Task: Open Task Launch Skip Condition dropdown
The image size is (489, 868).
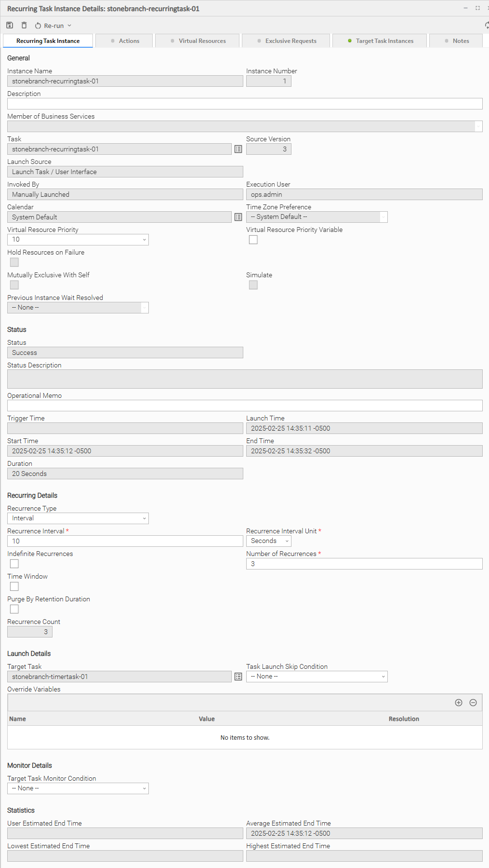Action: (x=317, y=677)
